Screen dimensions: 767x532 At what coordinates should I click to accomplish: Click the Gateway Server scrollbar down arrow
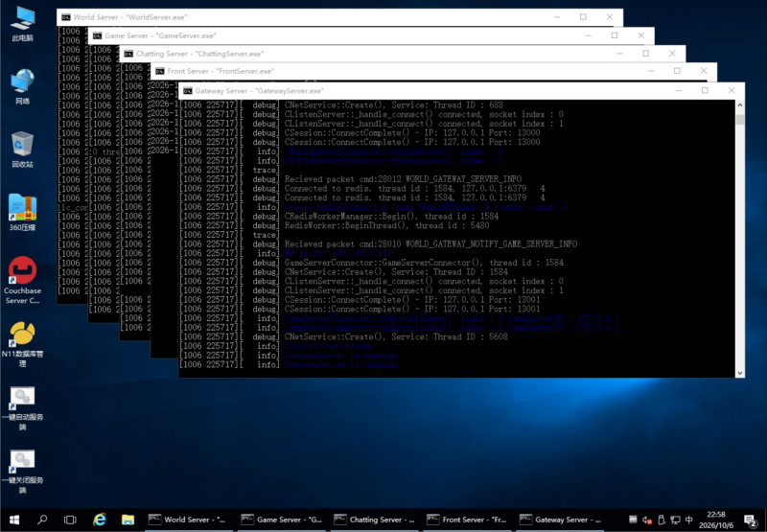coord(739,373)
